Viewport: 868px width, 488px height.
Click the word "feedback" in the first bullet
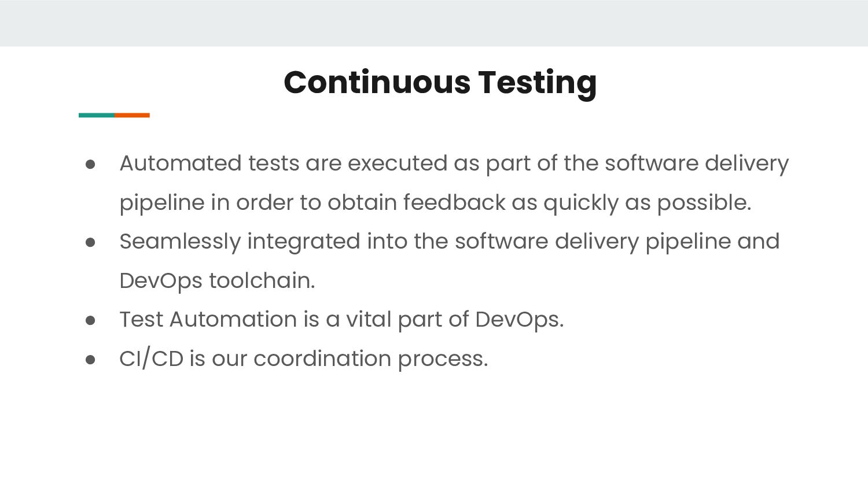pos(454,202)
